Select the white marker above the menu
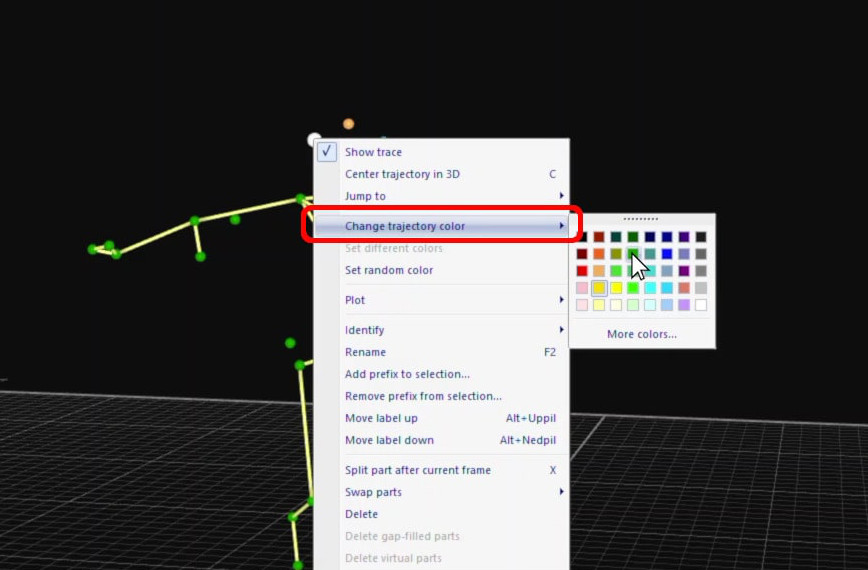The height and width of the screenshot is (570, 868). click(x=314, y=140)
